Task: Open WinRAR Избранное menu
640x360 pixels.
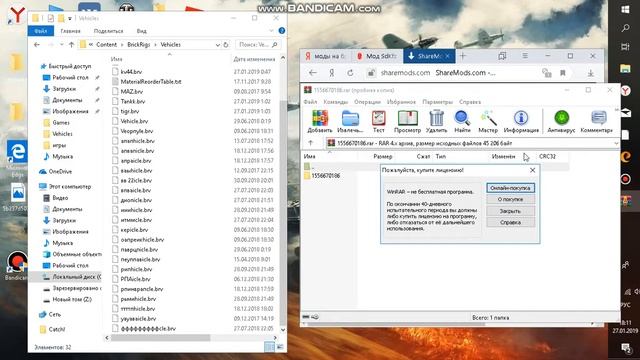Action: click(x=401, y=102)
